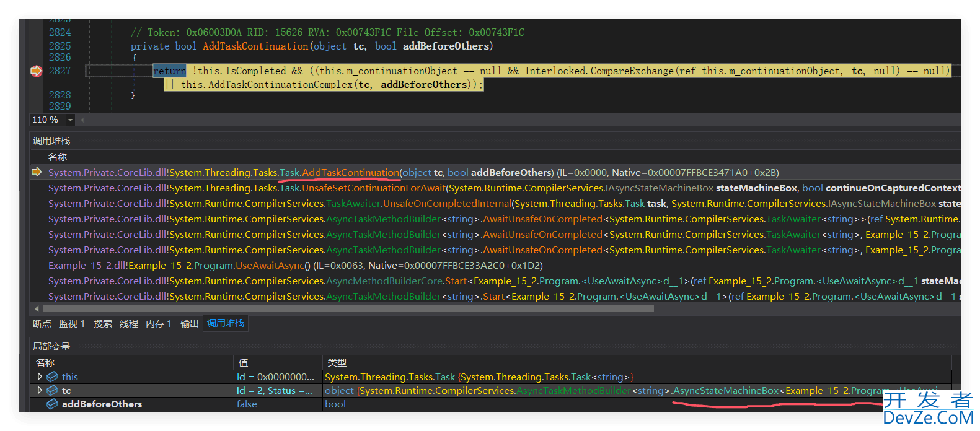Switch to the 内存 1 tab
Image resolution: width=980 pixels, height=431 pixels.
click(x=159, y=323)
